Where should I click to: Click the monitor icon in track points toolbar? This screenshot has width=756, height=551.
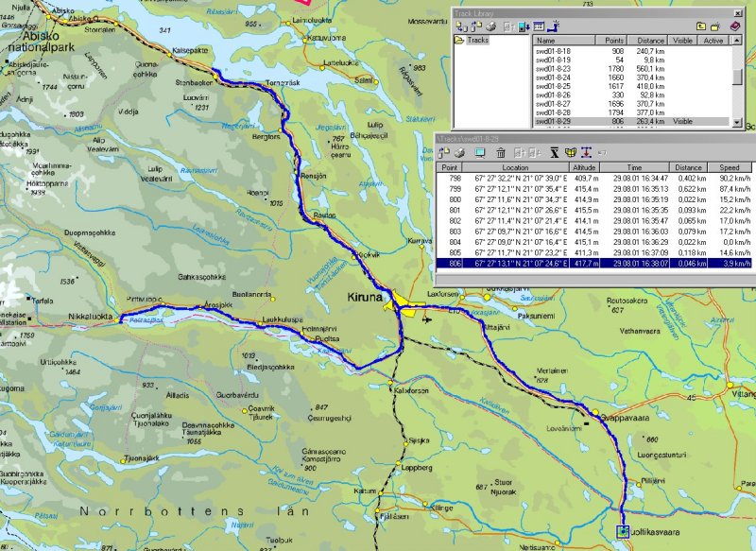tap(479, 152)
